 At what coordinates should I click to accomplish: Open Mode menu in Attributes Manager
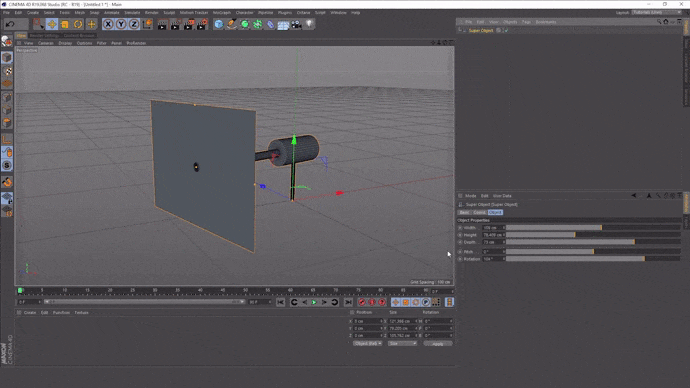tap(470, 196)
